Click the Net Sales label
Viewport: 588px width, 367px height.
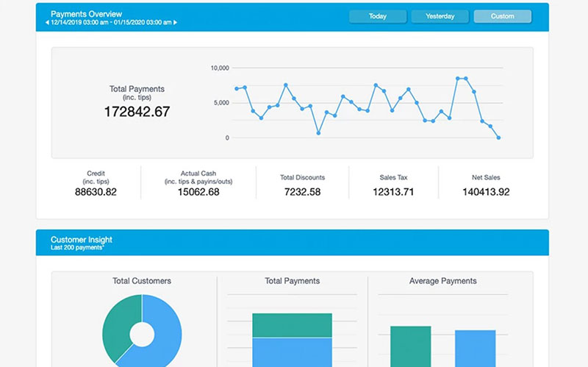pyautogui.click(x=486, y=177)
